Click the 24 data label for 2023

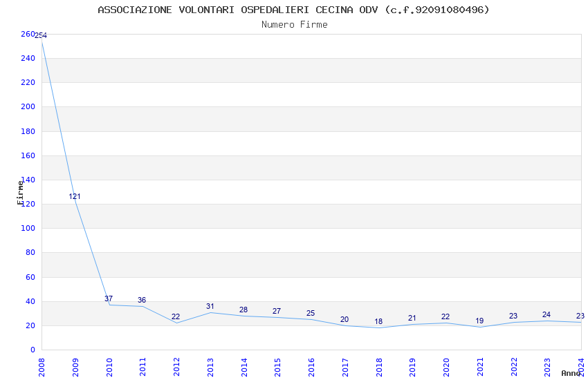[x=546, y=314]
